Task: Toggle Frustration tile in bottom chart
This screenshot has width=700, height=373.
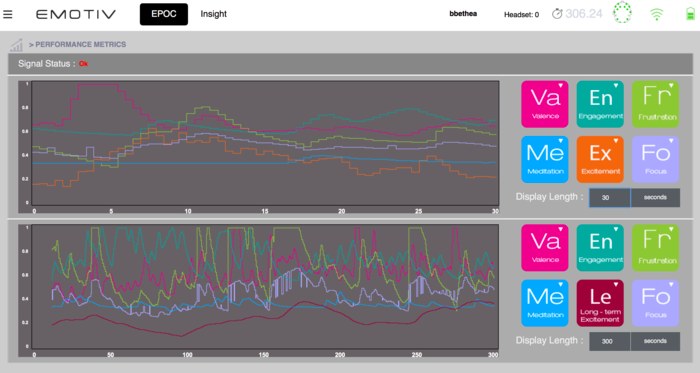Action: 655,248
